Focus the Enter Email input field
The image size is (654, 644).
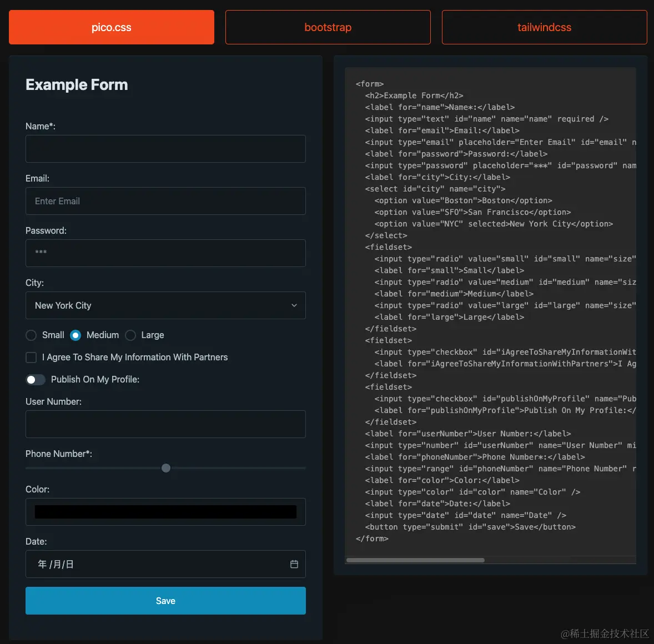tap(165, 201)
